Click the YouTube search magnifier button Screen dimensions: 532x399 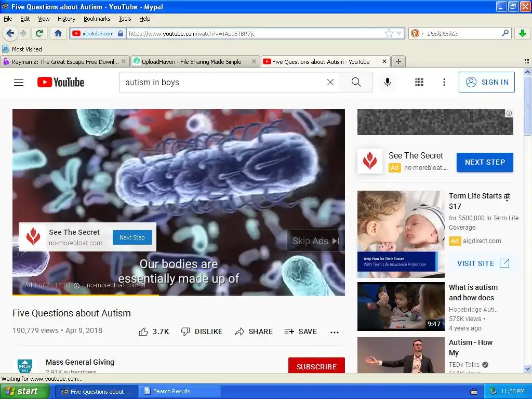point(356,82)
